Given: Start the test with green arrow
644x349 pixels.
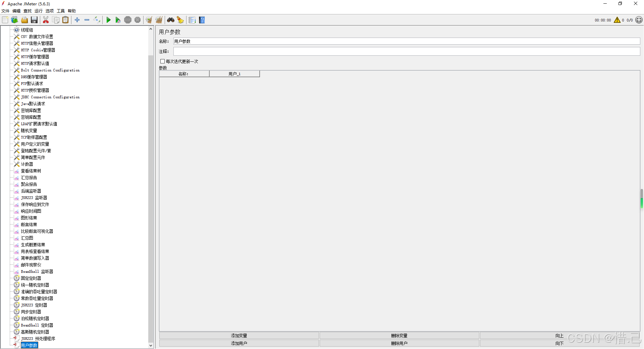Looking at the screenshot, I should 108,20.
